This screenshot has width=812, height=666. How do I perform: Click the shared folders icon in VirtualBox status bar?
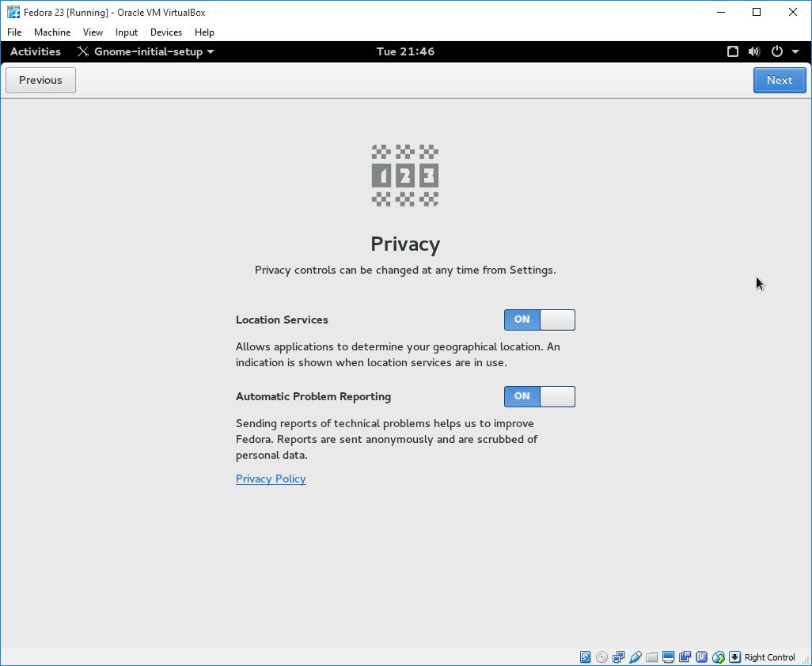[x=651, y=657]
